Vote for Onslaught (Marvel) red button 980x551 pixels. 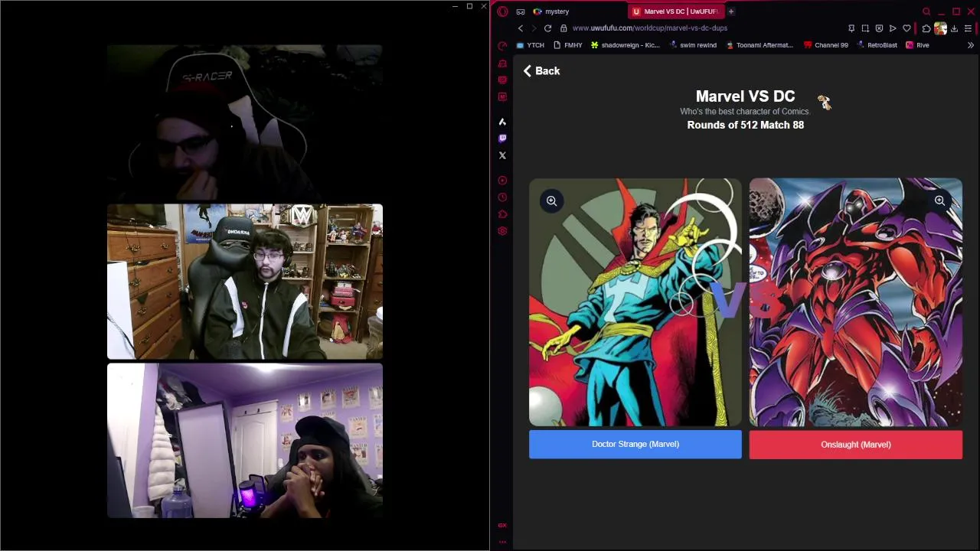pyautogui.click(x=856, y=445)
